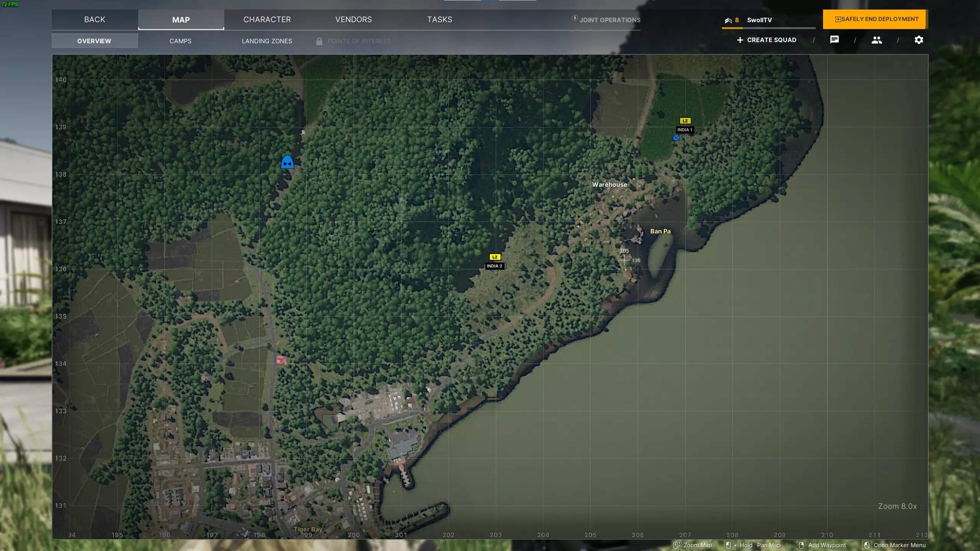Select the Overview map filter
The height and width of the screenshot is (551, 980).
pyautogui.click(x=94, y=41)
